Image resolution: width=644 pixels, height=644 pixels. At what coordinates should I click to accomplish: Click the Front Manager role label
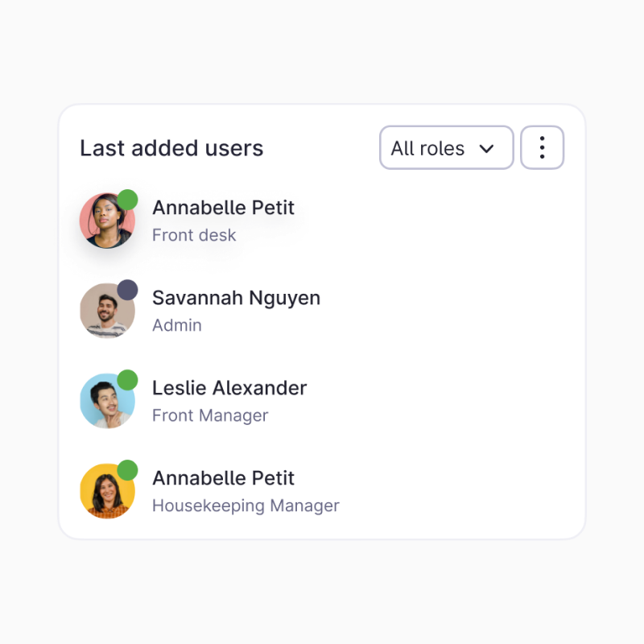coord(210,416)
